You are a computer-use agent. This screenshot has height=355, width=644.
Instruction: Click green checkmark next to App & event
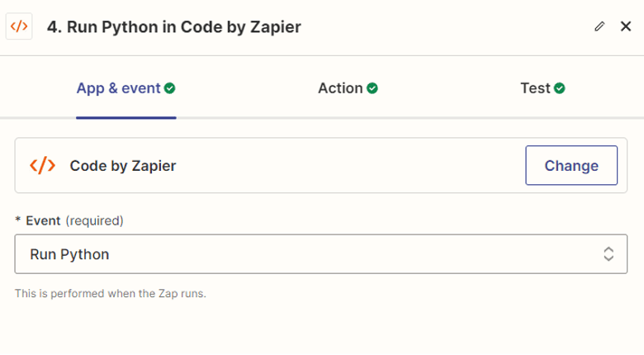click(169, 88)
